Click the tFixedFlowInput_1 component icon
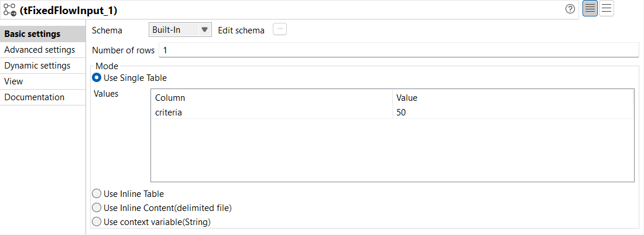644x235 pixels. [x=9, y=11]
